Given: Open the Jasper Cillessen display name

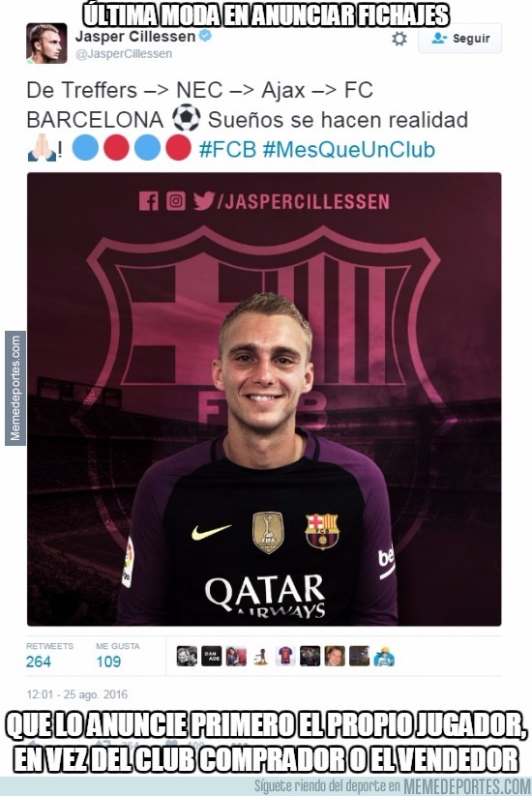Looking at the screenshot, I should (135, 37).
